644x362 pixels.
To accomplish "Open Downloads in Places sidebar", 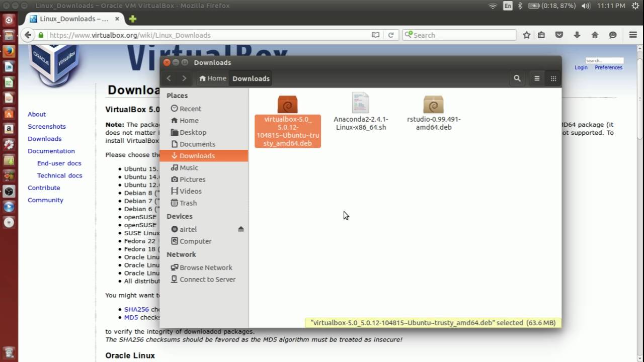I will point(204,156).
